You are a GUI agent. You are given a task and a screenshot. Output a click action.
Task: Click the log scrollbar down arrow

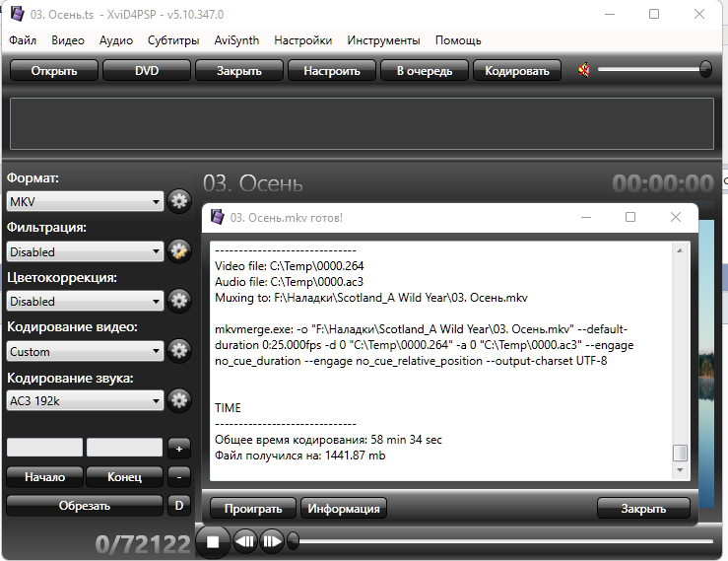tap(680, 470)
